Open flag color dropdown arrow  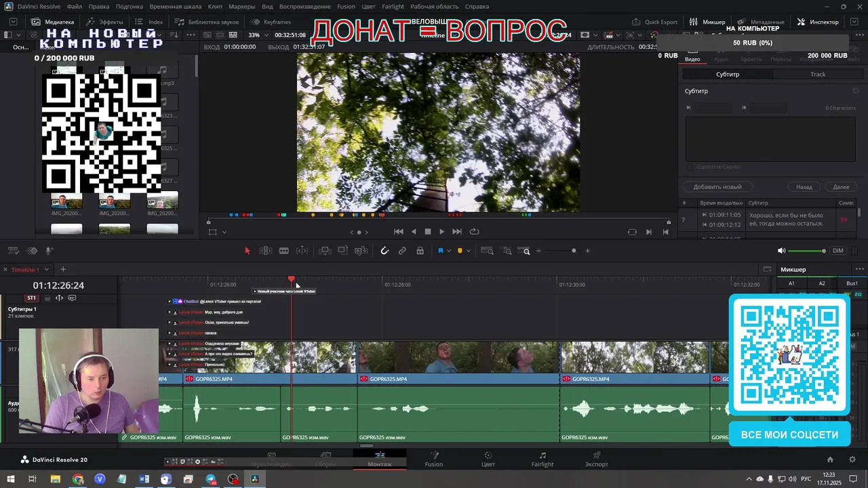(449, 251)
